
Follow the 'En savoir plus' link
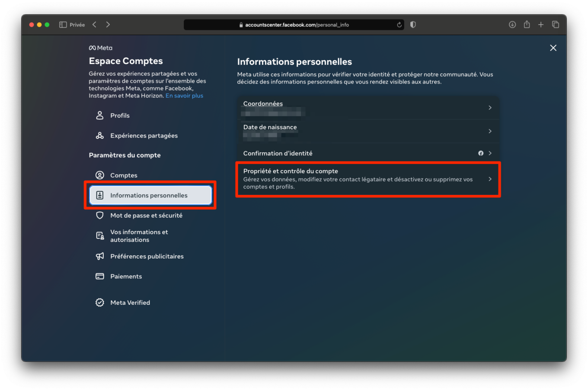click(x=184, y=96)
